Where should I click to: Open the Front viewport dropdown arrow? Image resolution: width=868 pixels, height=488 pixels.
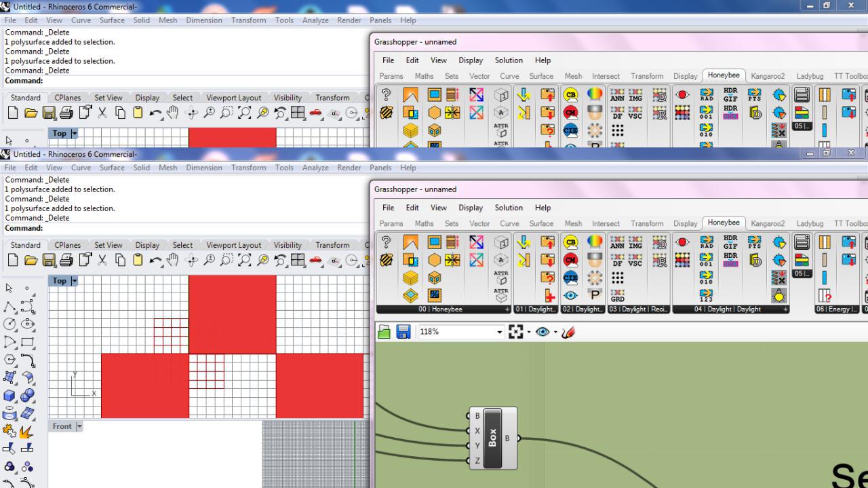(x=79, y=426)
